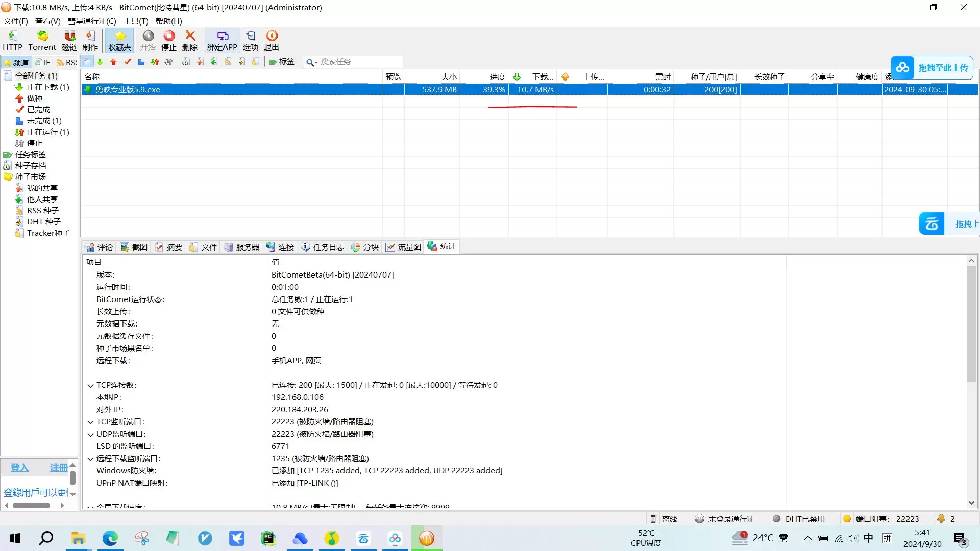Open the 服务器 servers tab
980x551 pixels.
[242, 247]
